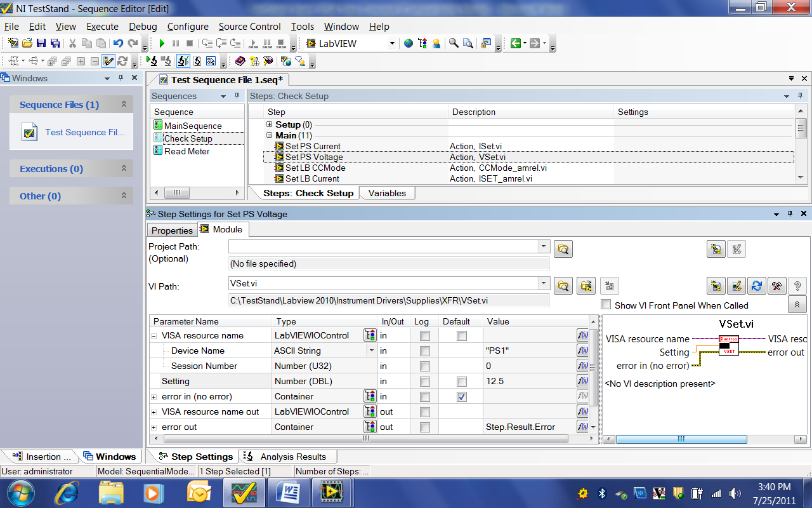Click the tools hammer-wrench icon in Module tab

[x=777, y=286]
